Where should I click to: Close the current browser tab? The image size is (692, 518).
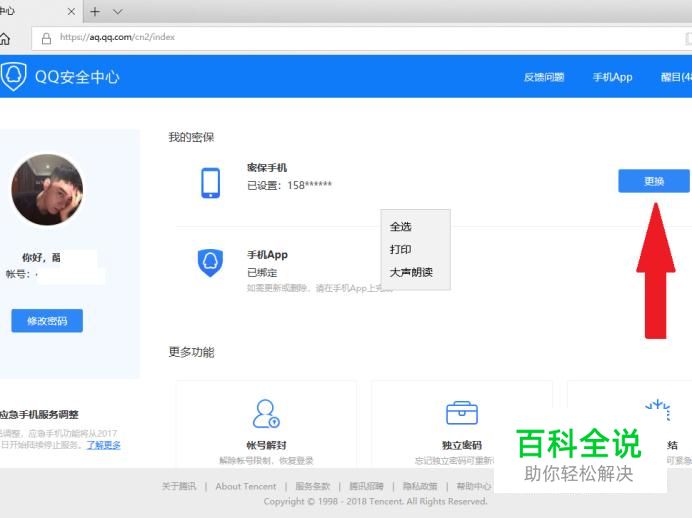coord(71,11)
